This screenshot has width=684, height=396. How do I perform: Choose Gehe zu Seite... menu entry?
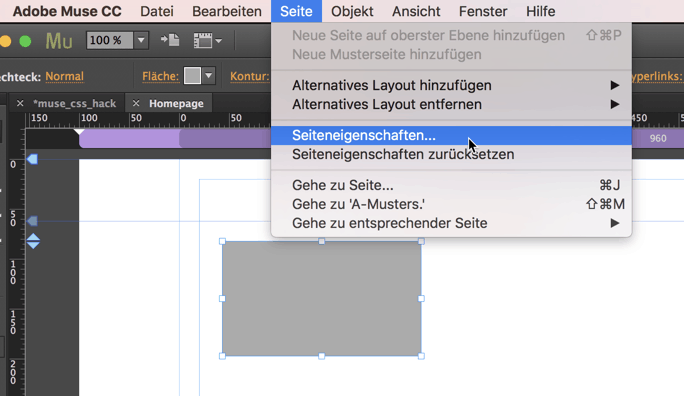pos(451,185)
